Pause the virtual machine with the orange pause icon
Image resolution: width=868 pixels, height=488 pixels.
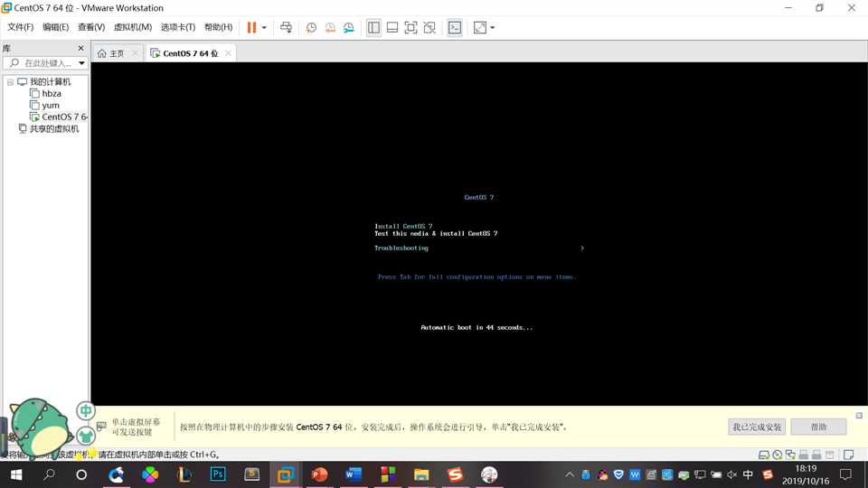click(x=251, y=27)
